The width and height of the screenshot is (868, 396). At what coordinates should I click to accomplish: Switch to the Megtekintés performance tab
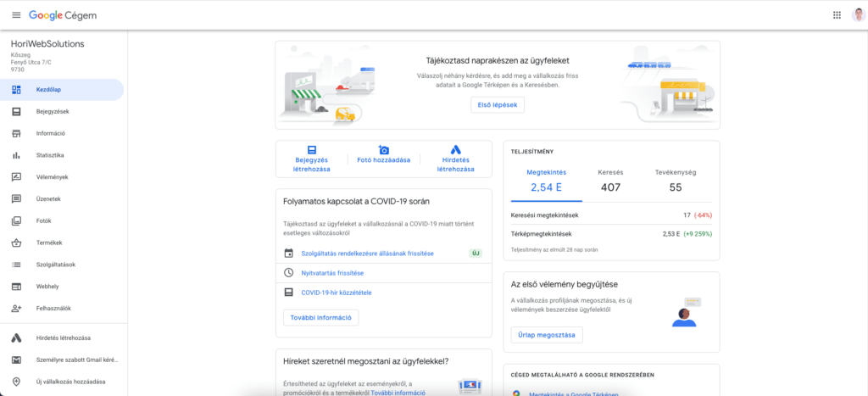click(547, 181)
